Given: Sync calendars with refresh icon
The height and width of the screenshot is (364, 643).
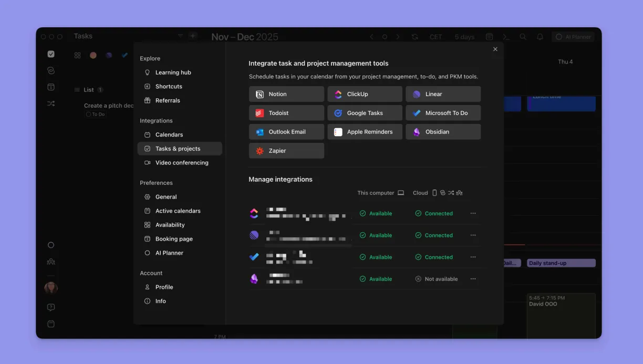Looking at the screenshot, I should tap(415, 37).
